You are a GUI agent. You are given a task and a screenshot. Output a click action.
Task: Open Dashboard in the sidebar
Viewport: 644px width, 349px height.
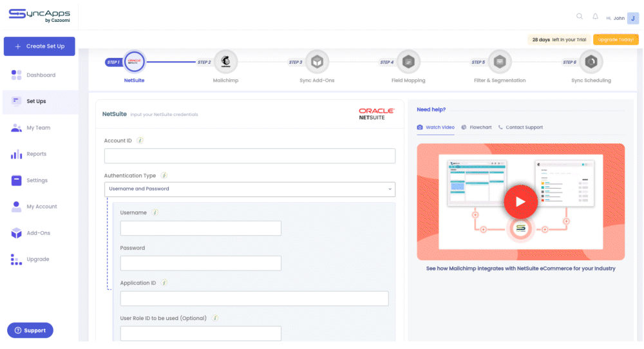[41, 75]
